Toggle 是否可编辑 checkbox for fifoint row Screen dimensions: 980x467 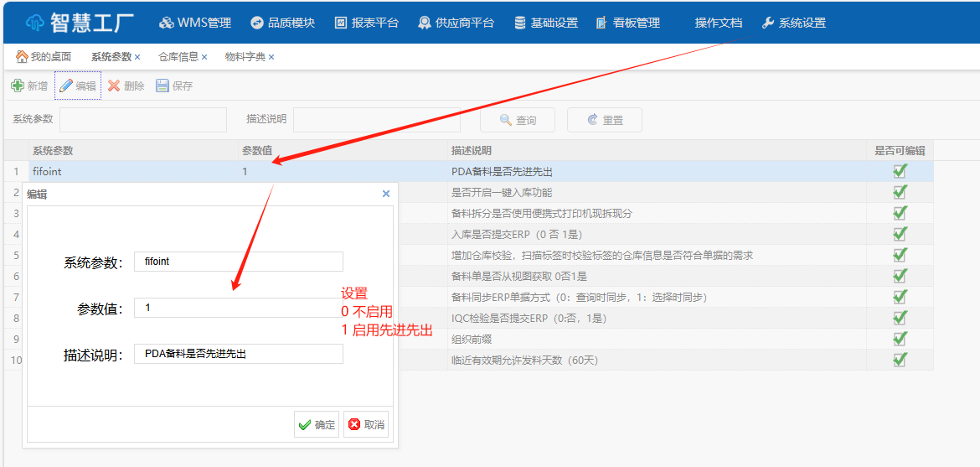(x=900, y=171)
